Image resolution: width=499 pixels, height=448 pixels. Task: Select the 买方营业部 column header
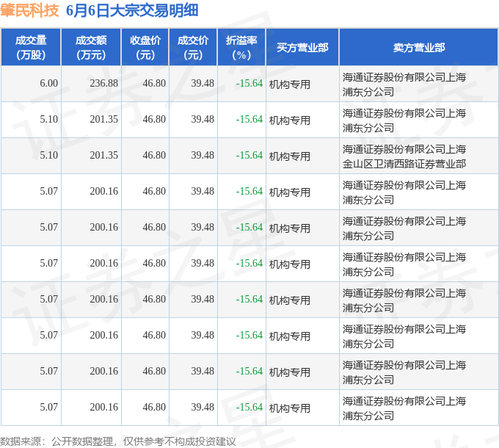click(302, 47)
